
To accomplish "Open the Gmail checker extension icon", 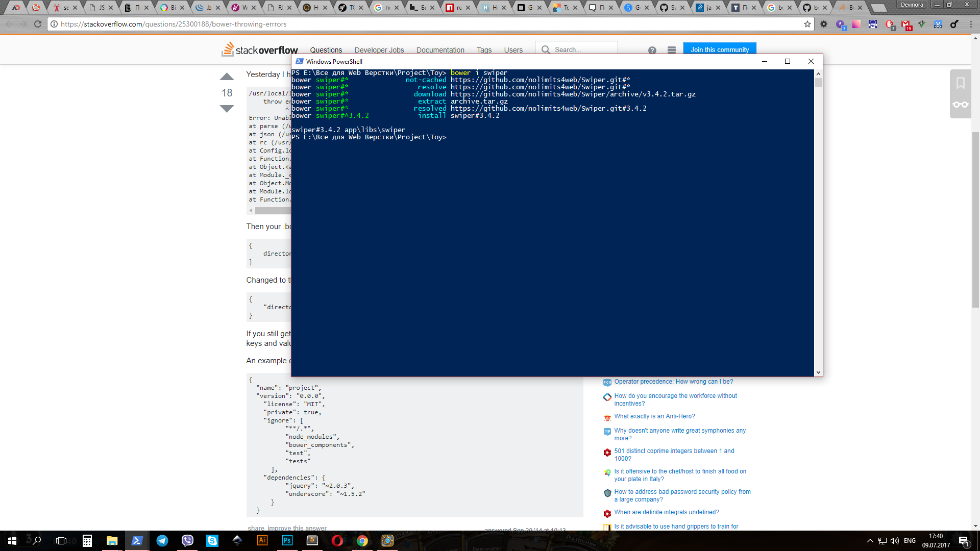I will point(906,24).
